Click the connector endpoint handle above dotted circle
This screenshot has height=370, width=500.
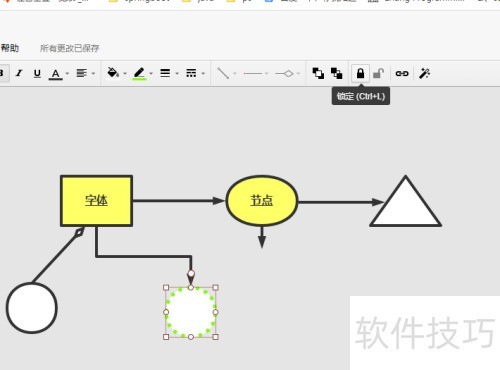click(191, 274)
